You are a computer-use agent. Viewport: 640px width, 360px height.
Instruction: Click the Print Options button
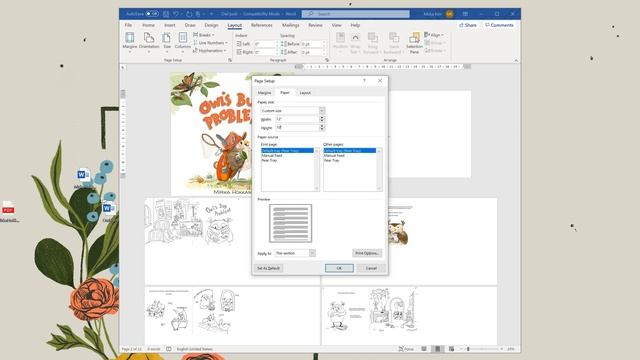coord(367,253)
